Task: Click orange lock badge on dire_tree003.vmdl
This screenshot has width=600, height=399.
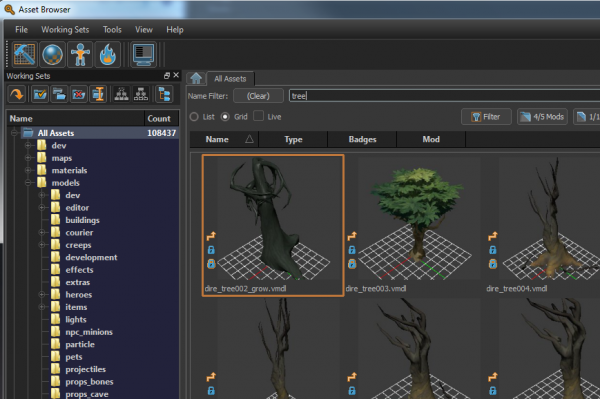Action: click(352, 264)
